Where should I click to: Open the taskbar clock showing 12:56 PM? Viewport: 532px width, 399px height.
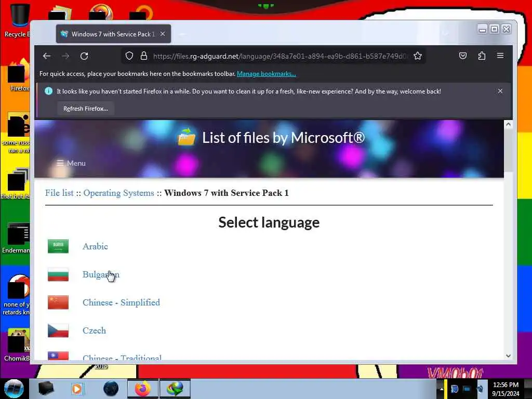tap(506, 389)
